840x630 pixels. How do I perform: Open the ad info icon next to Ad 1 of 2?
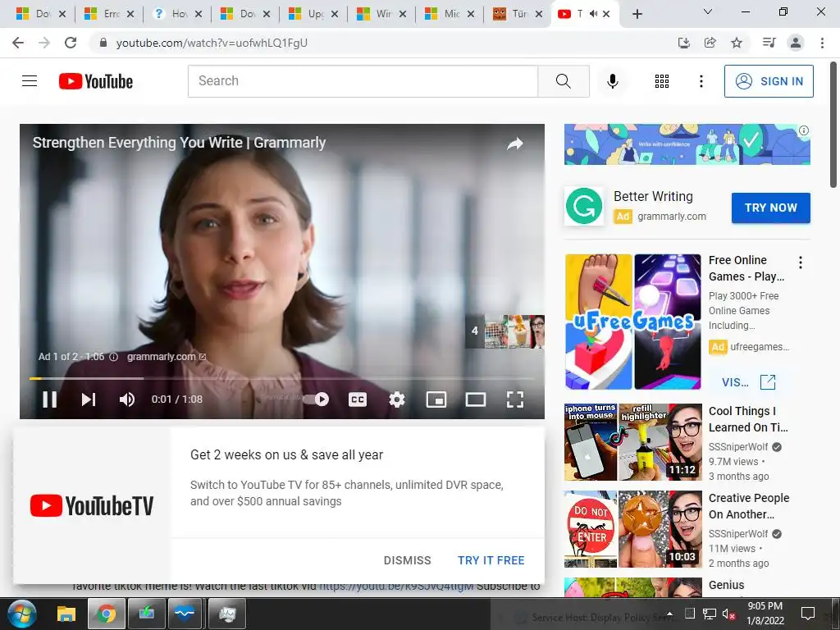(x=113, y=357)
